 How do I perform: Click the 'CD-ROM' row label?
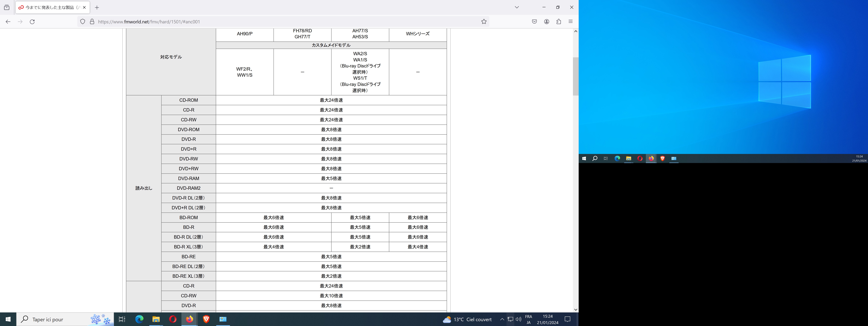[x=189, y=100]
